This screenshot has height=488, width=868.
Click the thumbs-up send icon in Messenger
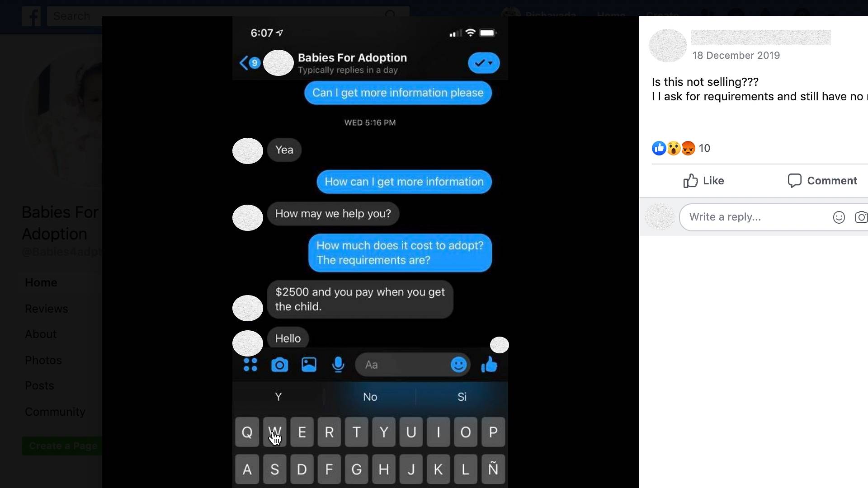tap(489, 364)
